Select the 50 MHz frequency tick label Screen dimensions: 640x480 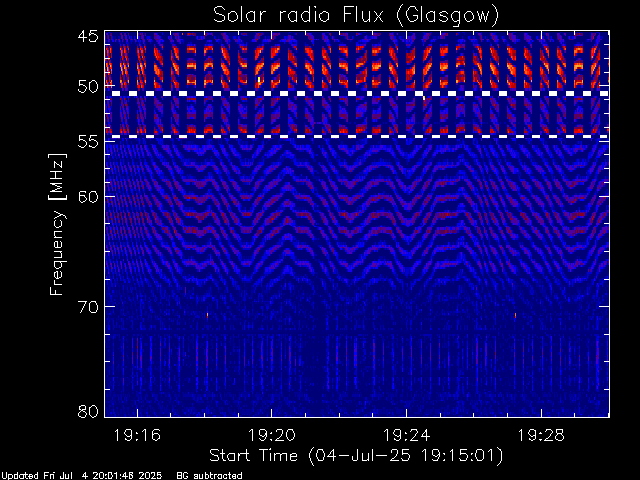88,86
